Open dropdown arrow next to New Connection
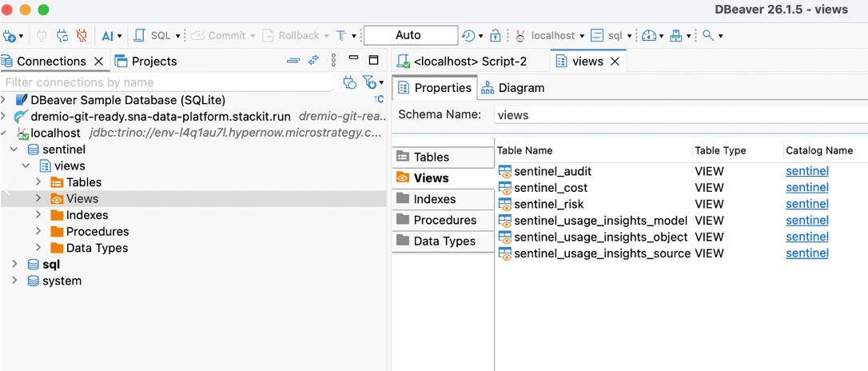Screen dimensions: 868x371 tap(21, 37)
